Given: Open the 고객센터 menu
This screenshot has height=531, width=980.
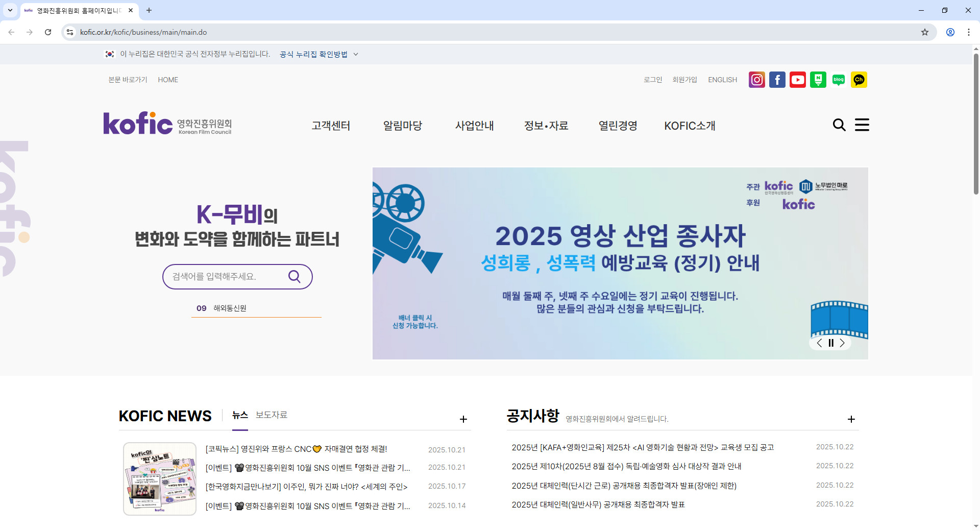Looking at the screenshot, I should pos(331,126).
